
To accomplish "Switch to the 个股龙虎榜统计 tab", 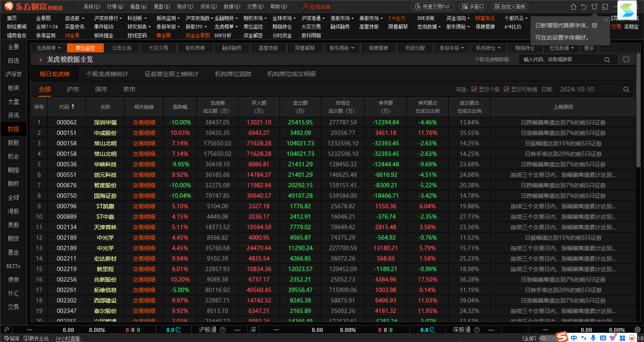I will pos(107,74).
